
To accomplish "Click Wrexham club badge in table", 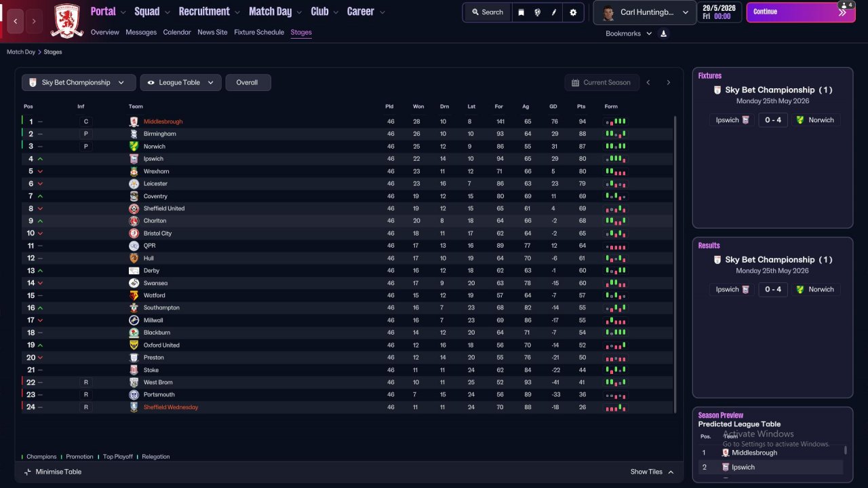I will coord(134,171).
